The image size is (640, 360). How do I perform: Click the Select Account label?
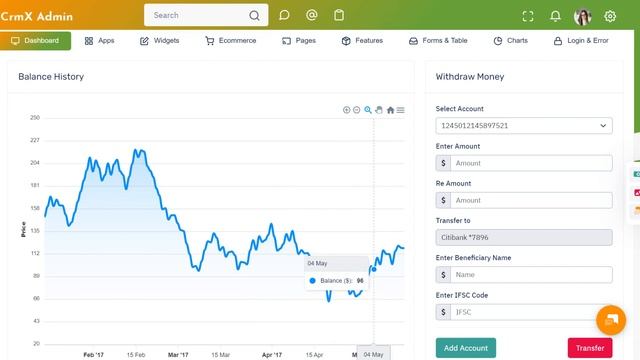[460, 109]
